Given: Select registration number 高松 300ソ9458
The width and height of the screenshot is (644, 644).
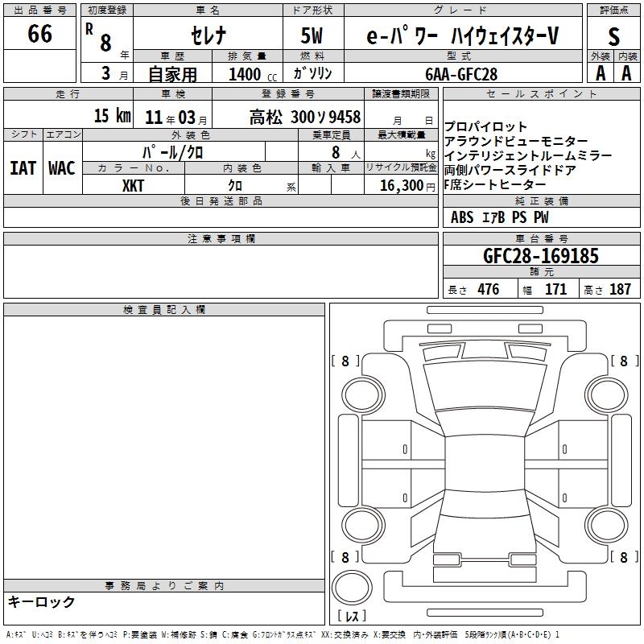Looking at the screenshot, I should [x=304, y=117].
